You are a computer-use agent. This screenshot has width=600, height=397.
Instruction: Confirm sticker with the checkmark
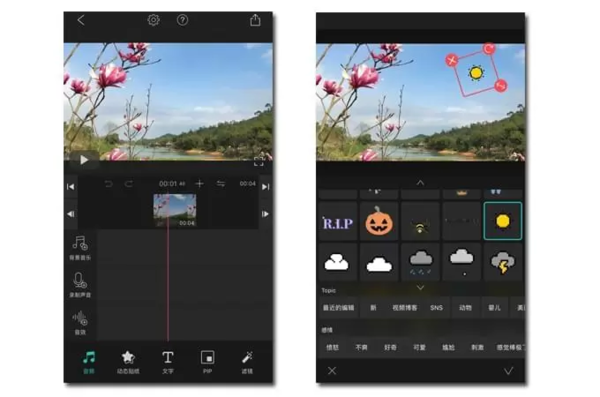pyautogui.click(x=508, y=371)
